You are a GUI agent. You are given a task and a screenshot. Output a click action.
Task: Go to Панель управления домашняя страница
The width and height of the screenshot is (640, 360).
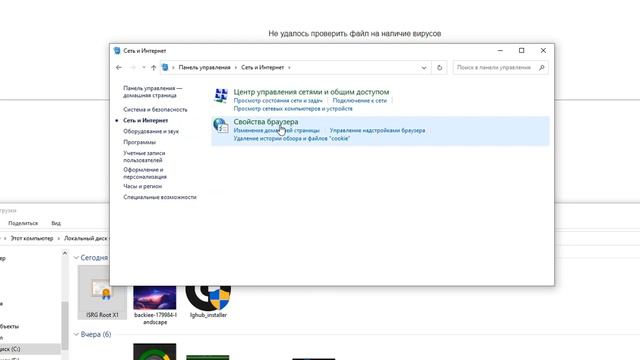(153, 92)
